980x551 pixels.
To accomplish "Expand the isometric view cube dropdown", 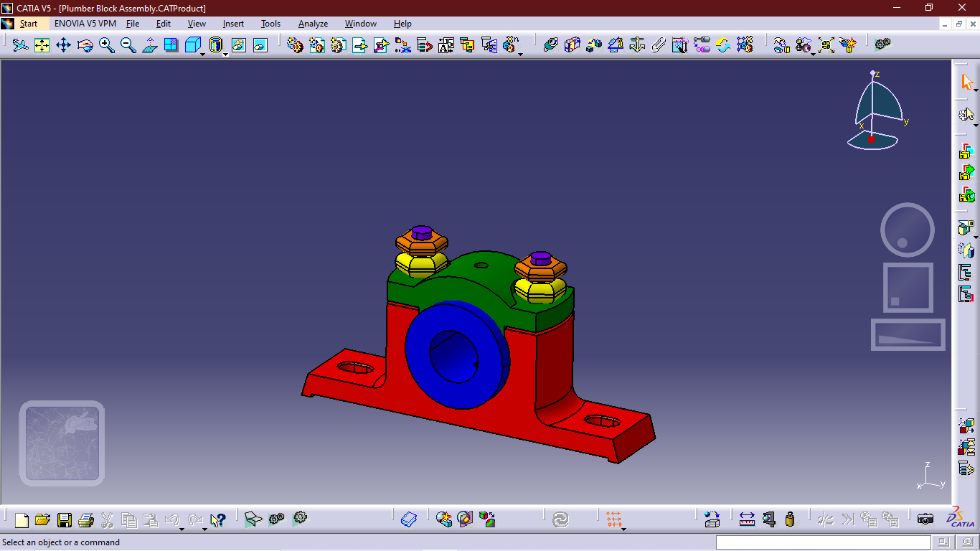I will [x=203, y=54].
